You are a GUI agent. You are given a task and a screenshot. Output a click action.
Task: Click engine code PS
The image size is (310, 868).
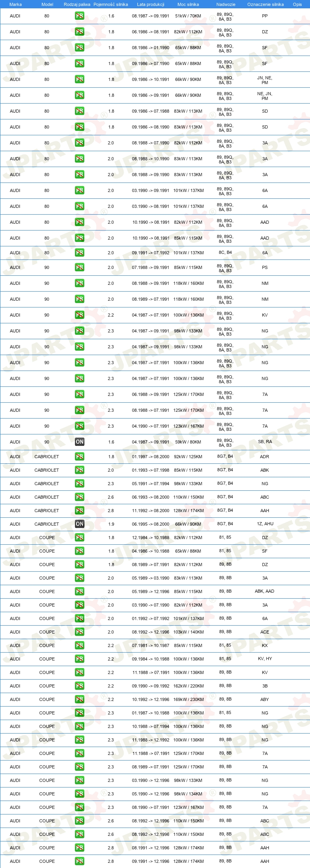tap(265, 267)
